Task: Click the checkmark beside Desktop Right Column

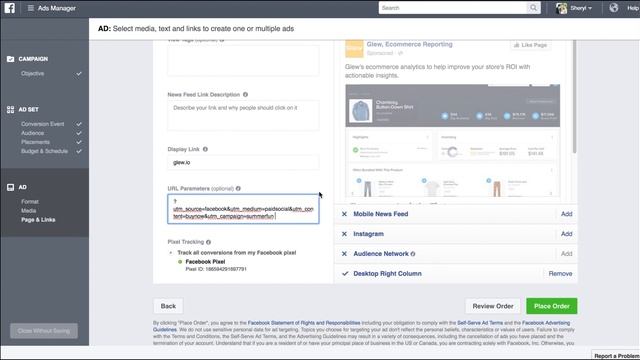Action: (345, 273)
